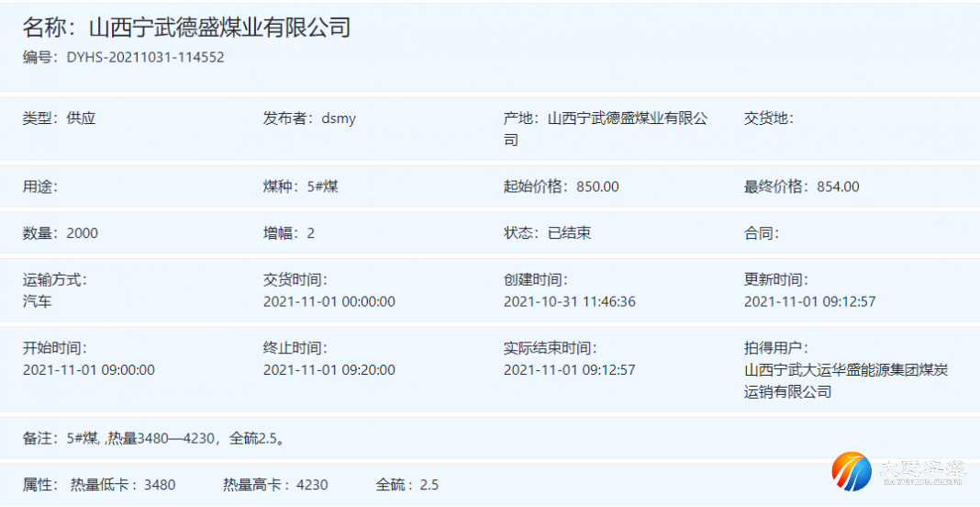
Task: Click the watermark text beside the logo
Action: (x=920, y=471)
